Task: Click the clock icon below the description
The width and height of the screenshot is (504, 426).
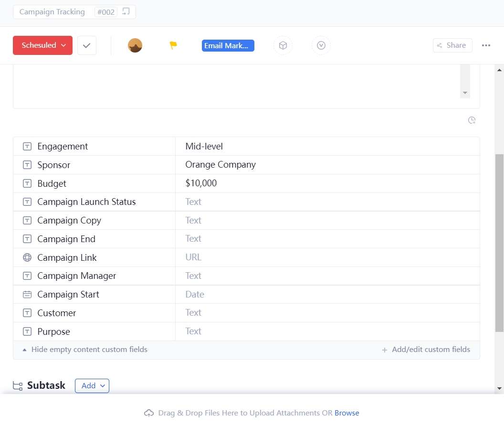Action: (472, 120)
